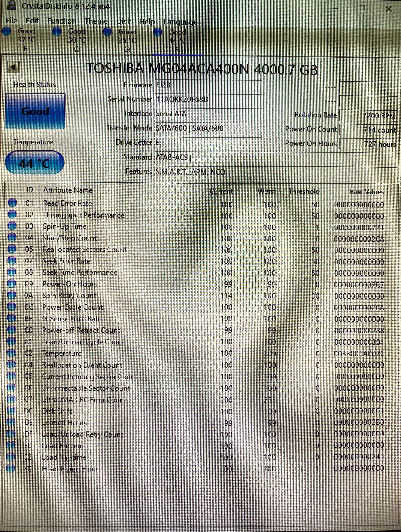
Task: Click the Drive Letter field E:
Action: click(x=208, y=143)
